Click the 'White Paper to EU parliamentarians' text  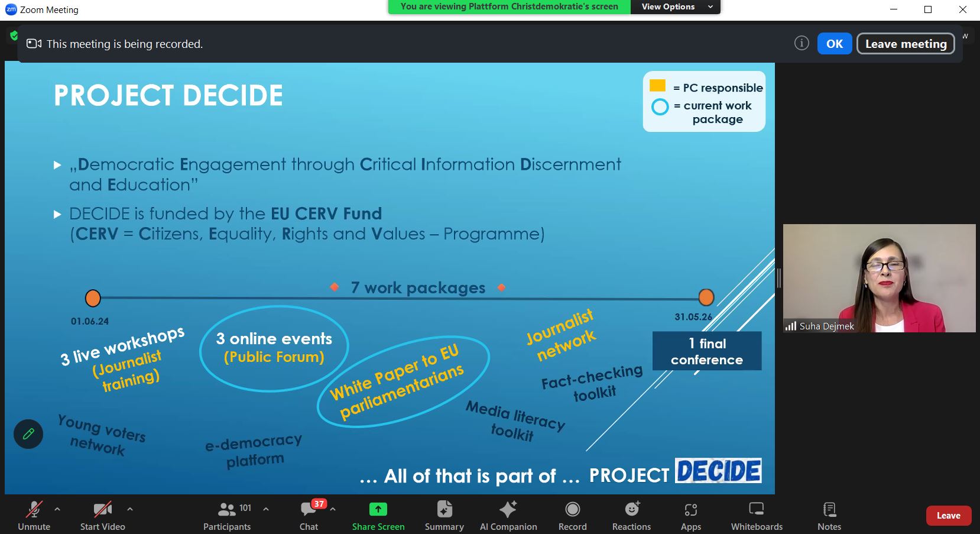[x=397, y=383]
